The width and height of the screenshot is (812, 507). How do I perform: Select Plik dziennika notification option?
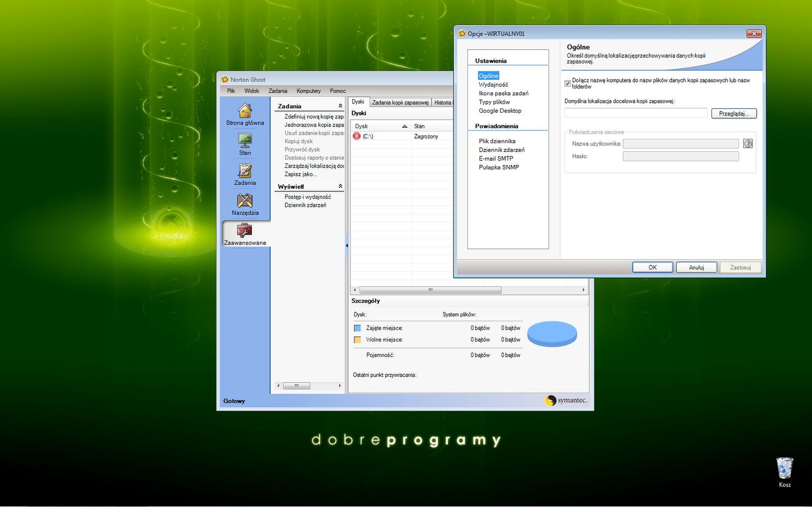click(x=497, y=141)
